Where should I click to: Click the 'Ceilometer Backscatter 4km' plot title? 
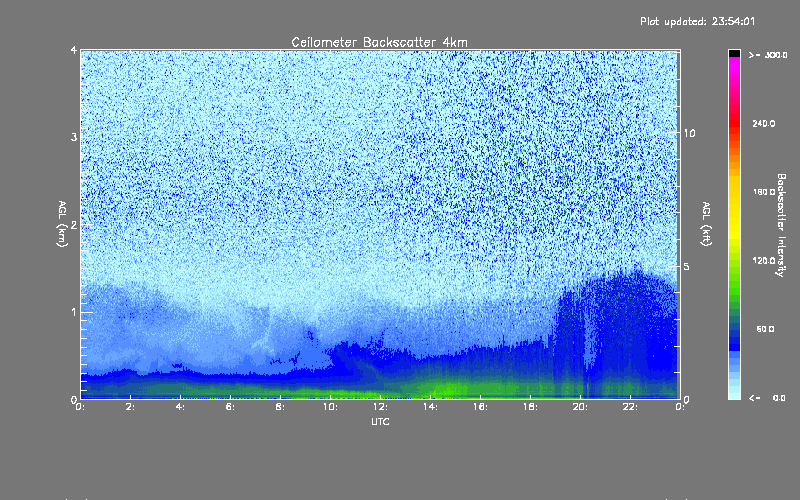(379, 42)
